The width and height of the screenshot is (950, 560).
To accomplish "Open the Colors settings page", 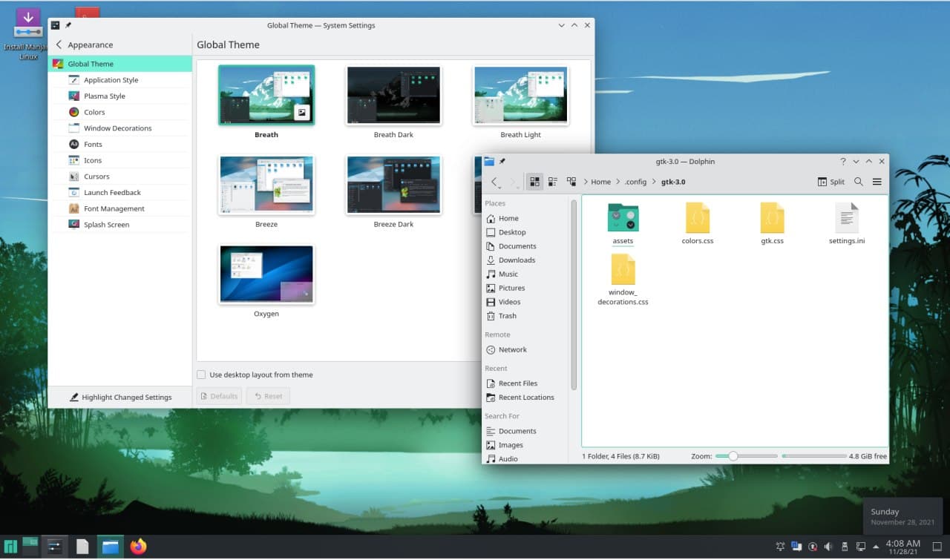I will coord(94,112).
